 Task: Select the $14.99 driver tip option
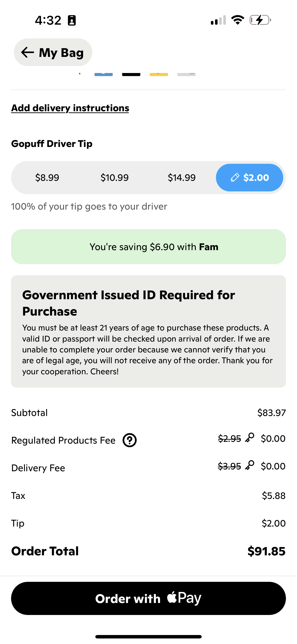click(x=182, y=178)
